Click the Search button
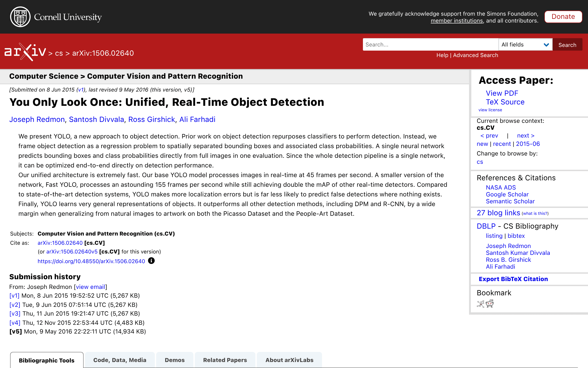The image size is (588, 368). pyautogui.click(x=567, y=45)
